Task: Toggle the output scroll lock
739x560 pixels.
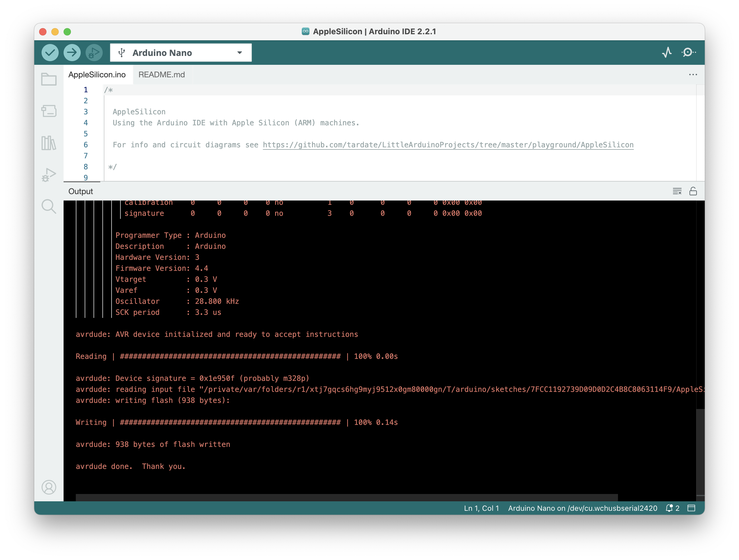Action: point(693,191)
